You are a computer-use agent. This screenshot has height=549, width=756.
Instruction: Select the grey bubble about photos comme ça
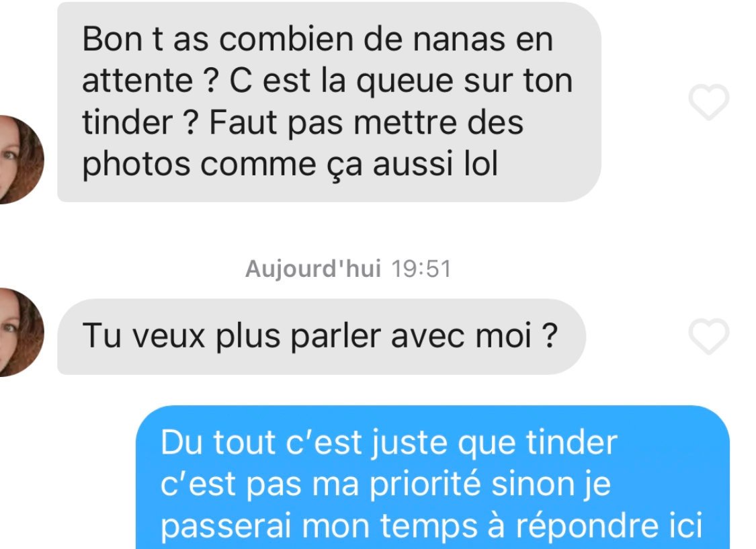(x=329, y=101)
